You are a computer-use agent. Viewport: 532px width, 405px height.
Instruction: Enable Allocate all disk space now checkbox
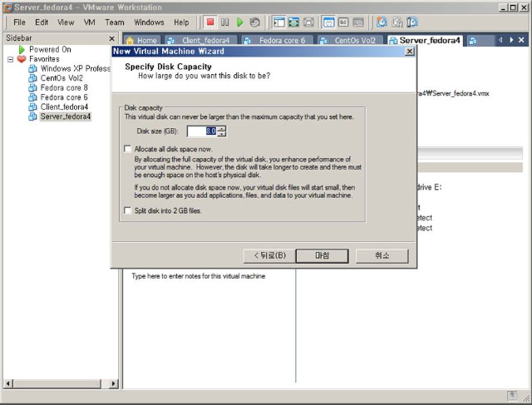[127, 149]
